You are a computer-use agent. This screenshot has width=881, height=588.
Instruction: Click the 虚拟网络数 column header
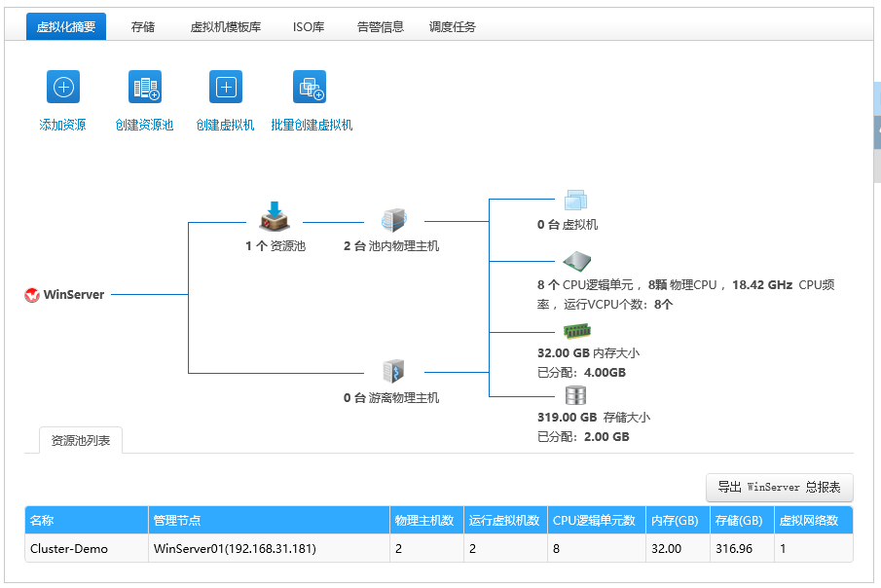click(814, 520)
